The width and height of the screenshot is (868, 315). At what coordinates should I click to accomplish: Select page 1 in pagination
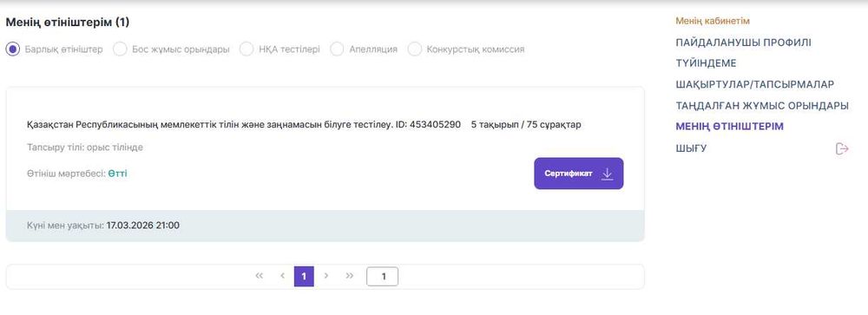[304, 276]
